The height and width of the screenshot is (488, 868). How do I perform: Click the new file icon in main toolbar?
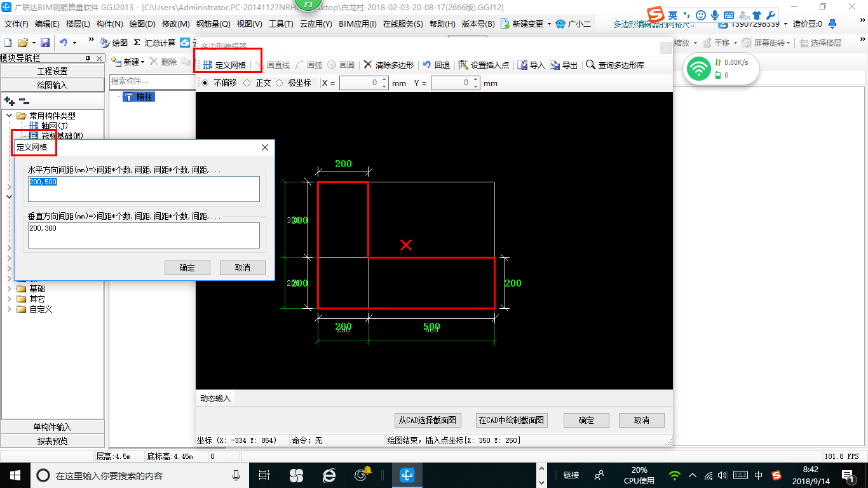tap(8, 43)
